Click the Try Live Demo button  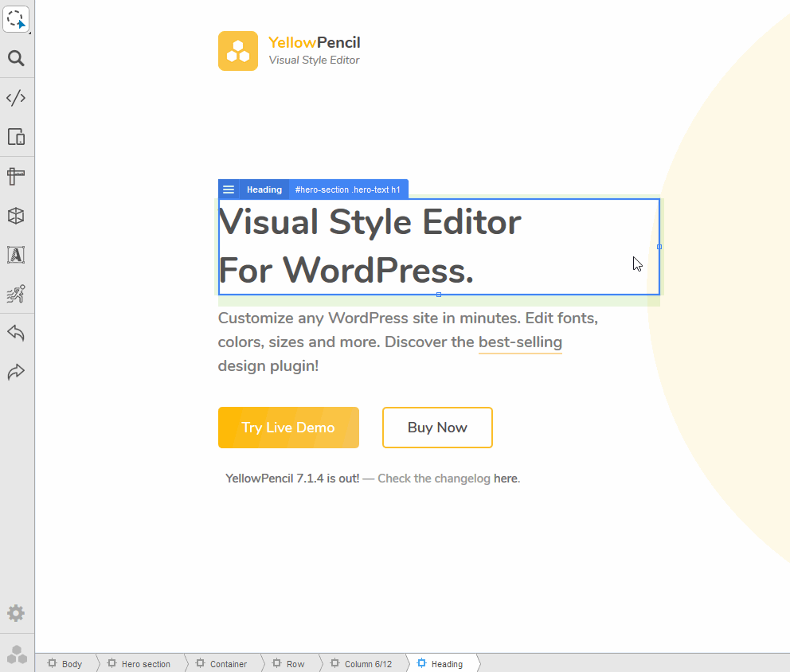point(289,428)
